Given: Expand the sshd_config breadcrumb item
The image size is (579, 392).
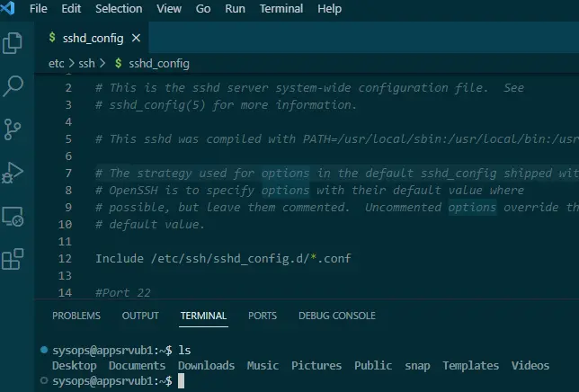Looking at the screenshot, I should (x=159, y=64).
